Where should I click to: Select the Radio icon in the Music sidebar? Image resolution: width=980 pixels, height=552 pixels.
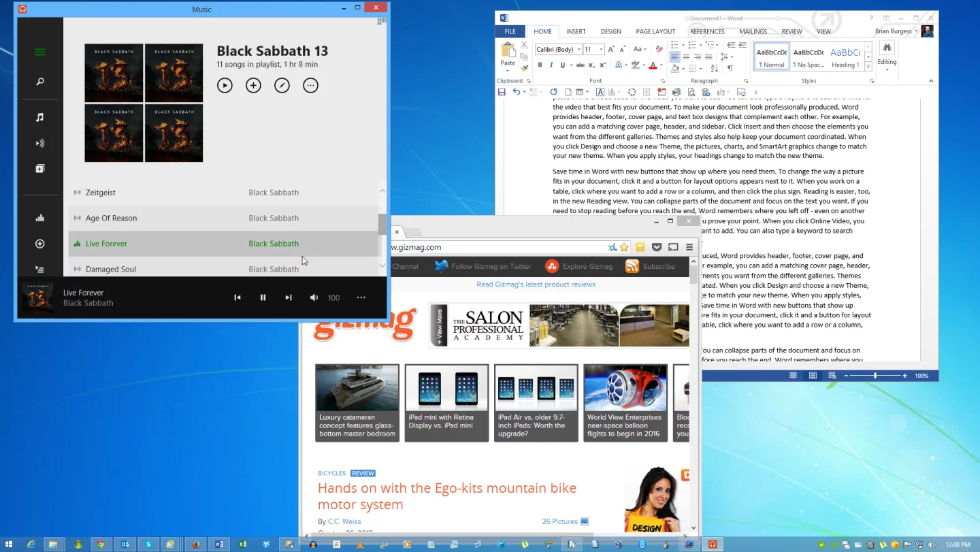point(39,143)
